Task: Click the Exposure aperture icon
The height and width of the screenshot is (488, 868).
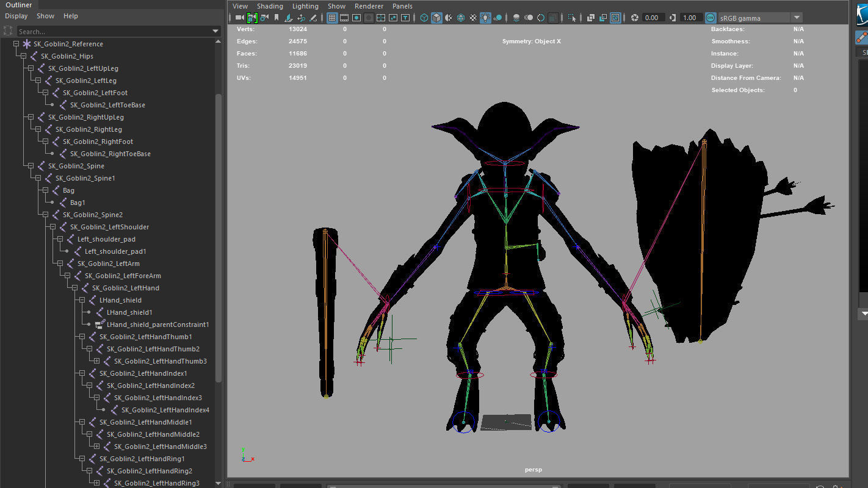Action: pyautogui.click(x=634, y=18)
